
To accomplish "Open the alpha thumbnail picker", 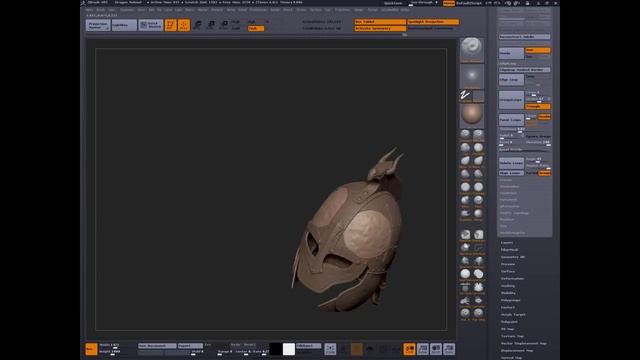I will [472, 76].
